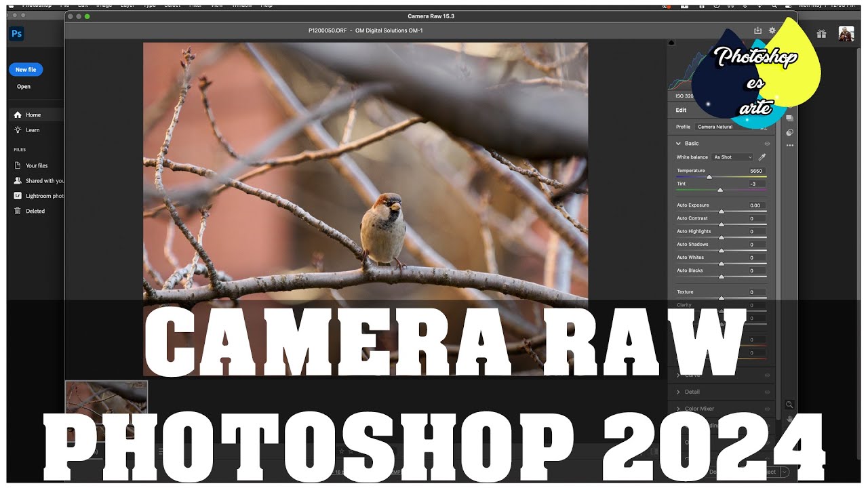868x488 pixels.
Task: Open the user profile avatar
Action: pos(846,34)
